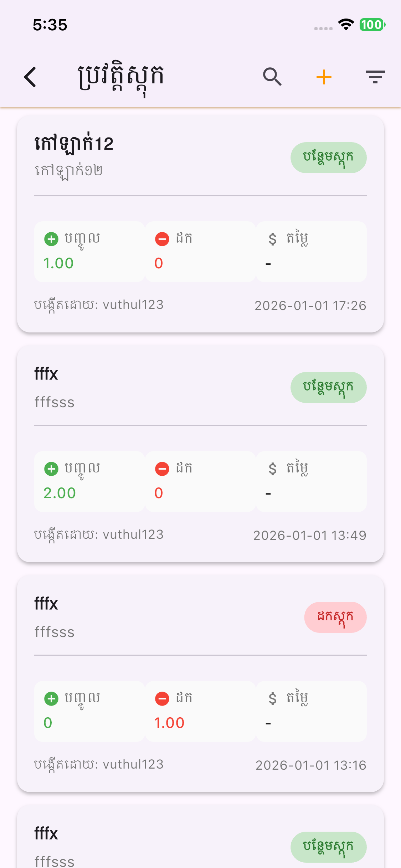Open the search magnifier icon
401x868 pixels.
272,77
